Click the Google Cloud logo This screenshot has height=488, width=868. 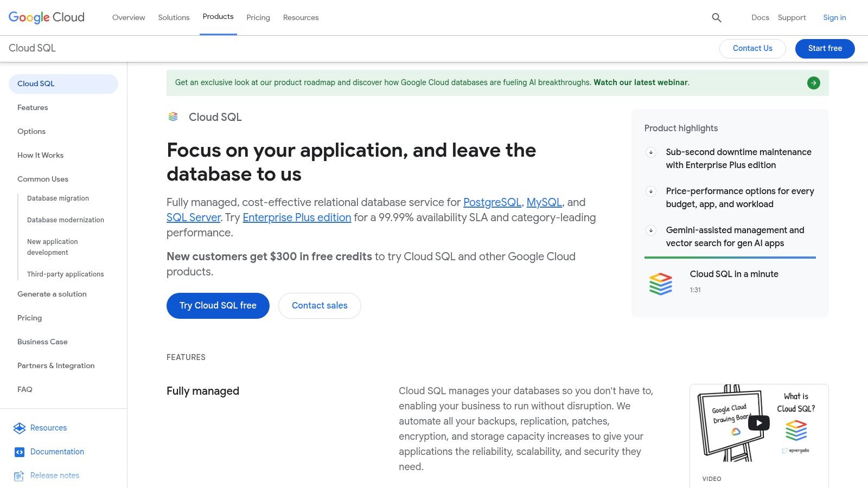tap(47, 17)
